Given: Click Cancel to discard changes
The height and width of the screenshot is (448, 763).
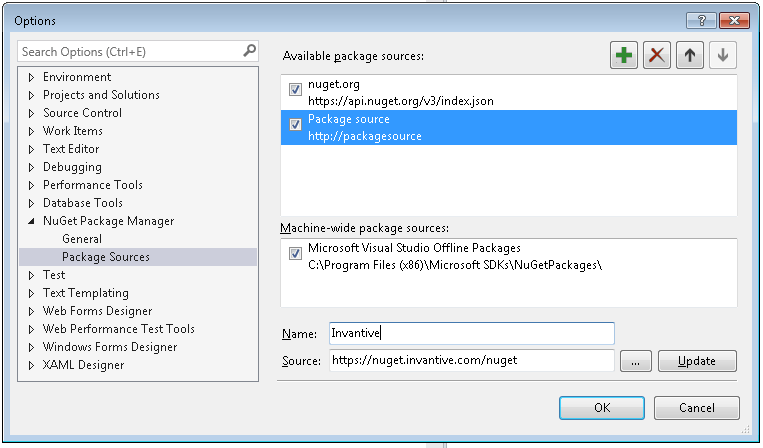Looking at the screenshot, I should [697, 408].
